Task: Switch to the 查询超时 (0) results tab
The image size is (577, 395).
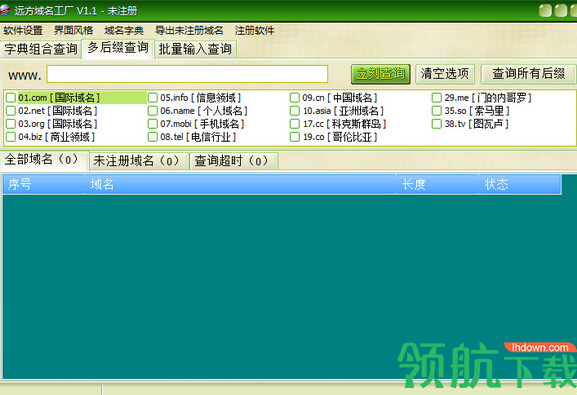Action: tap(234, 161)
